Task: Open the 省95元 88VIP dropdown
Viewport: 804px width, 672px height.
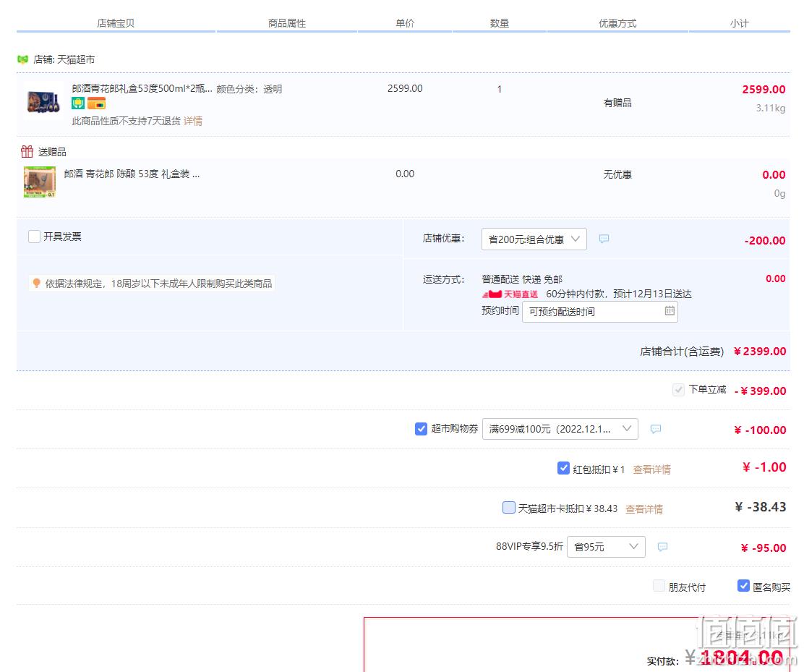Action: [x=606, y=547]
